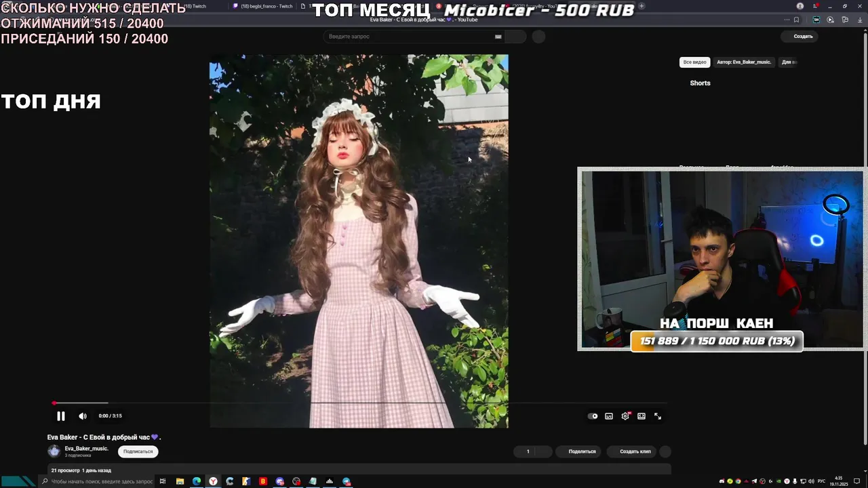Click the voice search round button
Viewport: 868px width, 488px height.
click(x=538, y=37)
